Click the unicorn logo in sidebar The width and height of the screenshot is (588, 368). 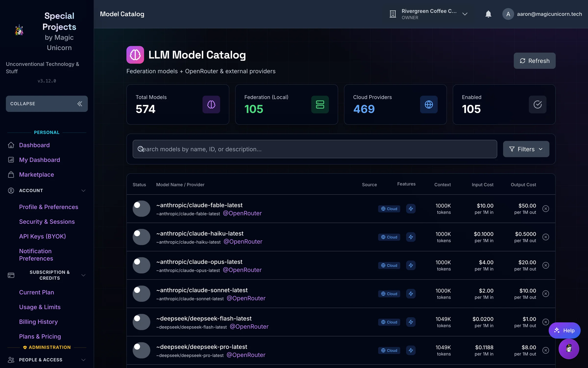pos(19,30)
